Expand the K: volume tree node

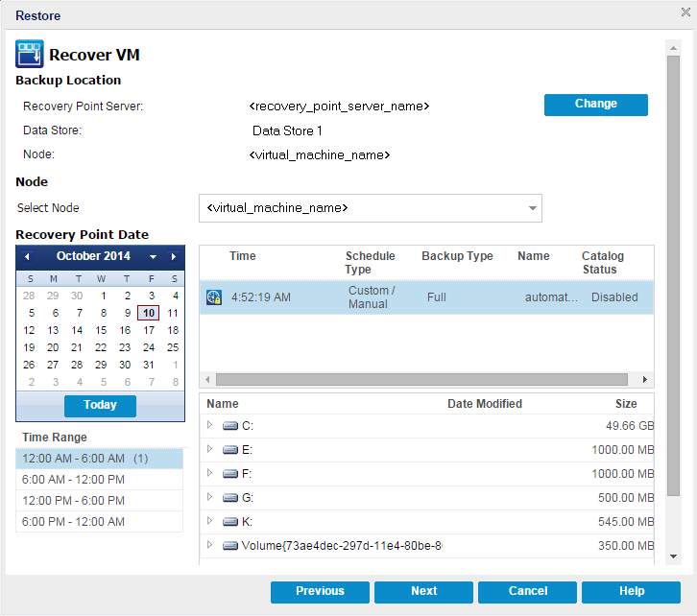210,521
